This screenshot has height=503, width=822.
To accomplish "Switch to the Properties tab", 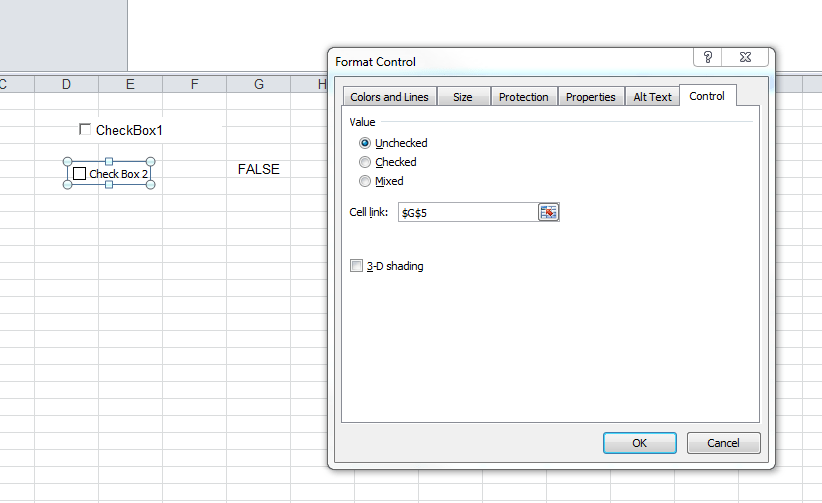I will point(591,97).
